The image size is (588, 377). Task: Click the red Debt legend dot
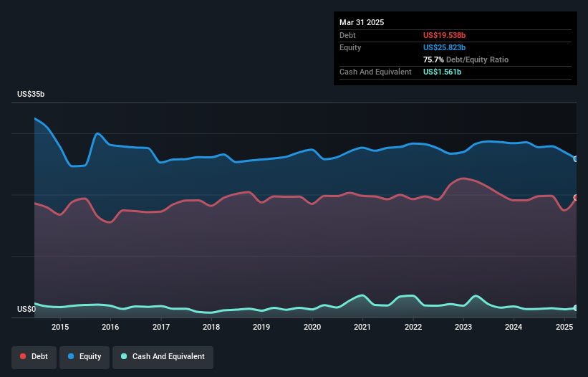(x=23, y=356)
